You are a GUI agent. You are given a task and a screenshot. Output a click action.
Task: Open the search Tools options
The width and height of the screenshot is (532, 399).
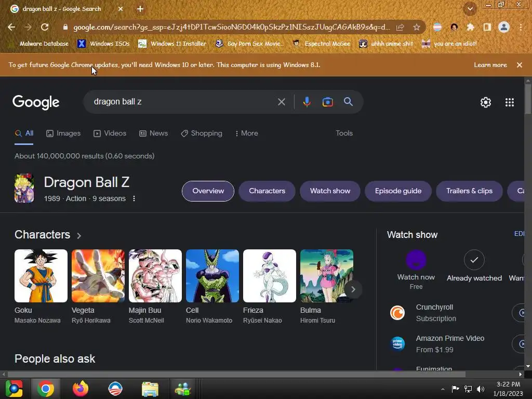[x=344, y=134]
